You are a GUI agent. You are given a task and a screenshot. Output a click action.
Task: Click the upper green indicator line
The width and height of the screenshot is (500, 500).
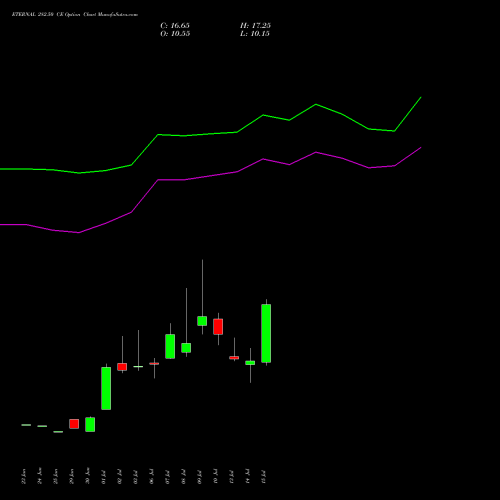click(210, 134)
